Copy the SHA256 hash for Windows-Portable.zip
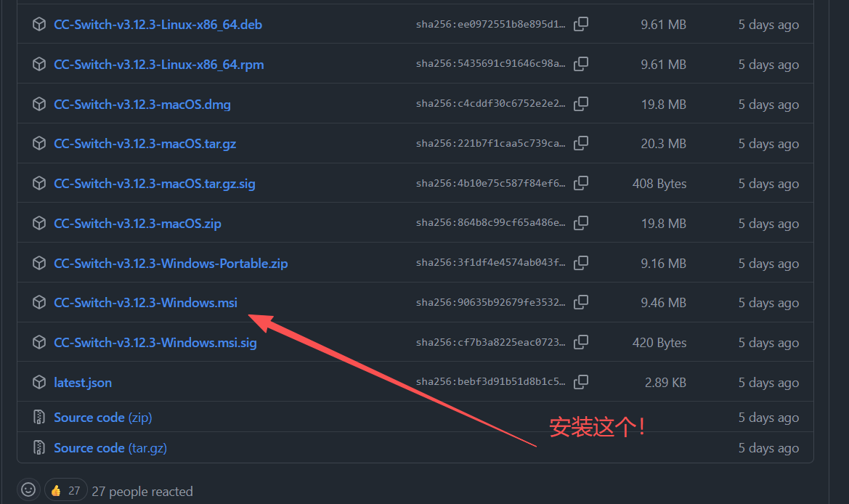849x504 pixels. (x=580, y=263)
